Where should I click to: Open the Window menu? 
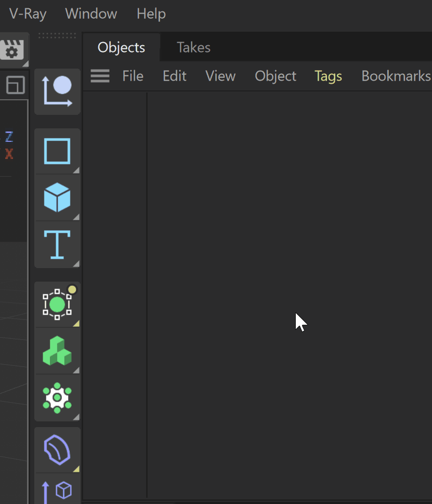91,14
